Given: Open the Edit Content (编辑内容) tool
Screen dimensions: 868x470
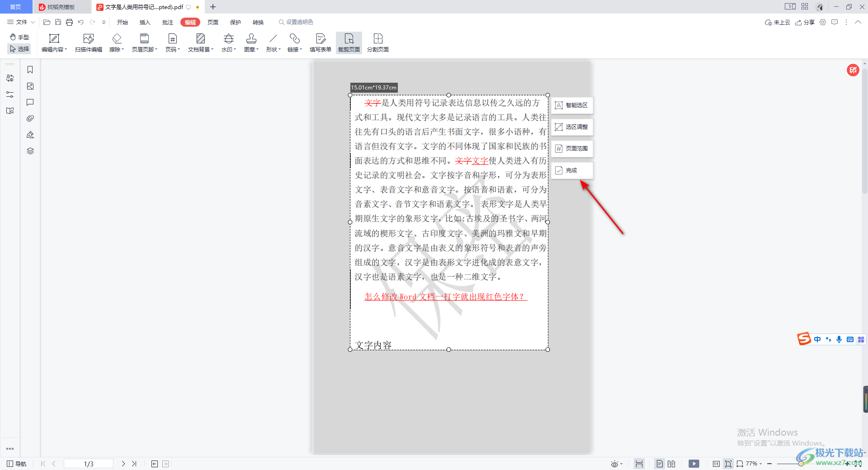Looking at the screenshot, I should tap(54, 43).
